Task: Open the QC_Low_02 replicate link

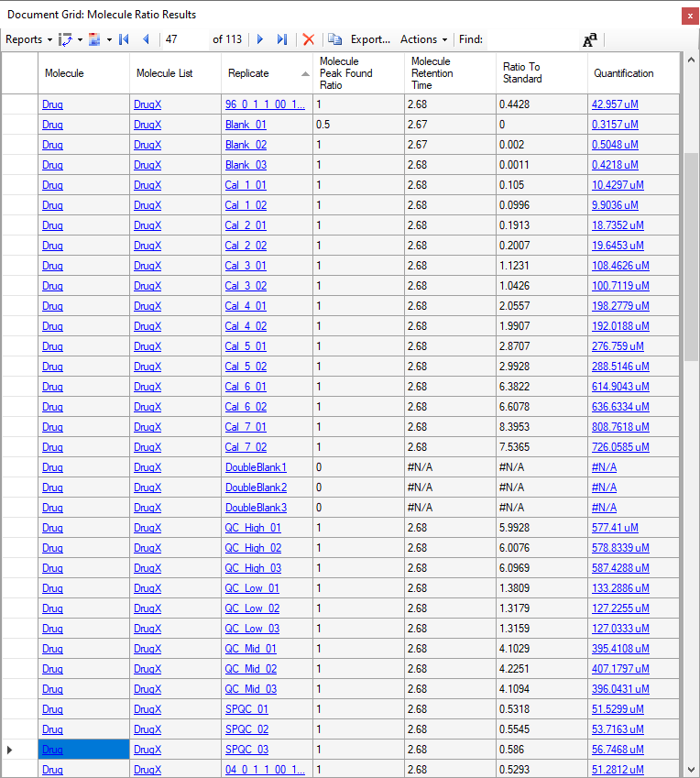Action: (x=252, y=608)
